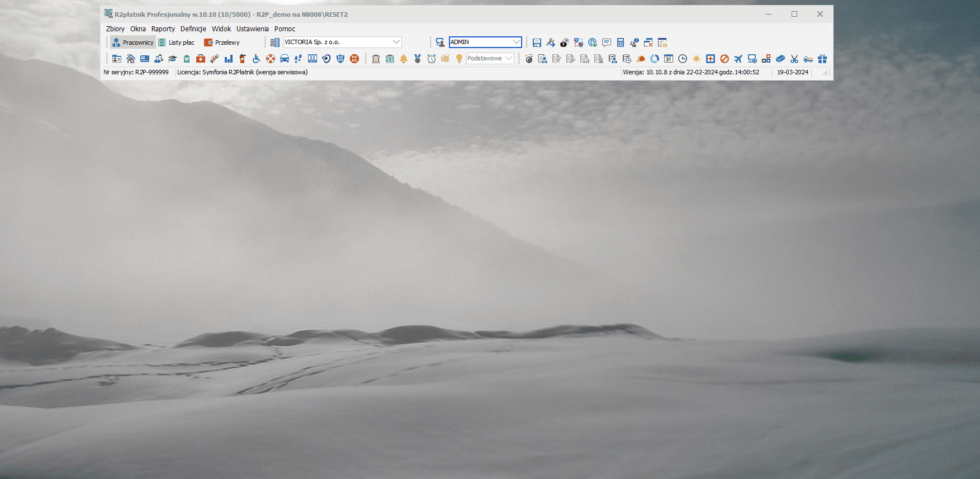Click the red RODO octagon icon
Image resolution: width=980 pixels, height=479 pixels.
coord(354,59)
